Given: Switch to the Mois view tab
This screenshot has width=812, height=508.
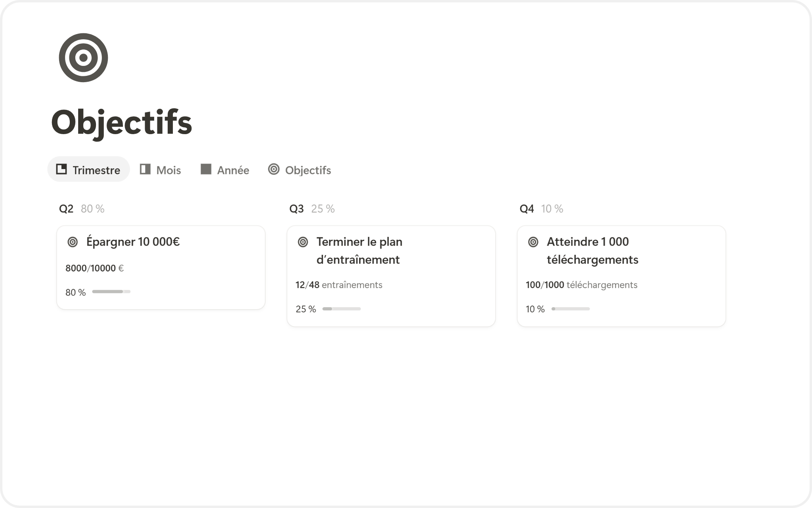Looking at the screenshot, I should [x=168, y=170].
